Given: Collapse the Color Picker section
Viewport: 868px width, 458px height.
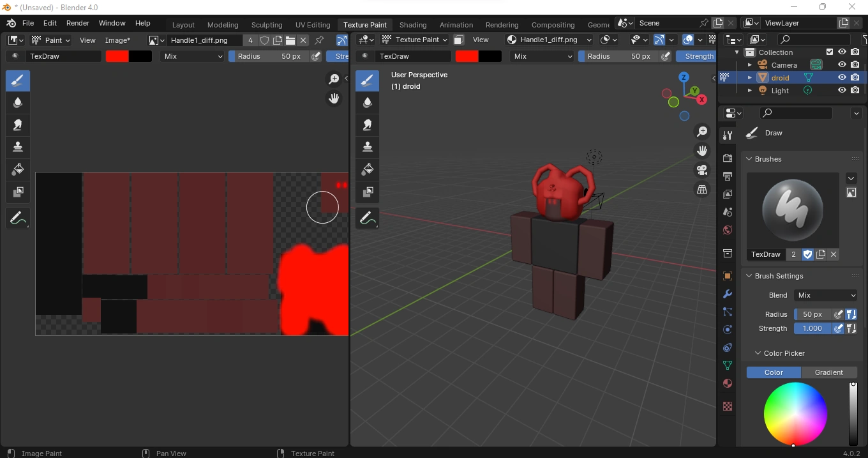Looking at the screenshot, I should 758,353.
